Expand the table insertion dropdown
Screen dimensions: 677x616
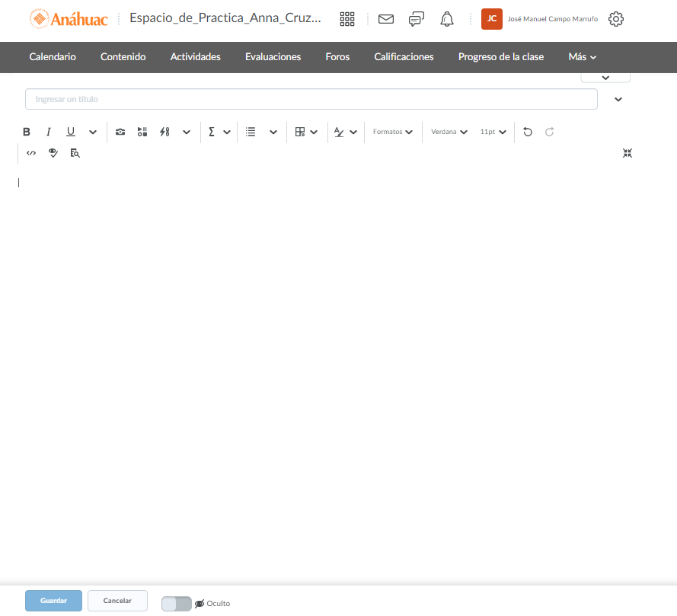coord(314,132)
